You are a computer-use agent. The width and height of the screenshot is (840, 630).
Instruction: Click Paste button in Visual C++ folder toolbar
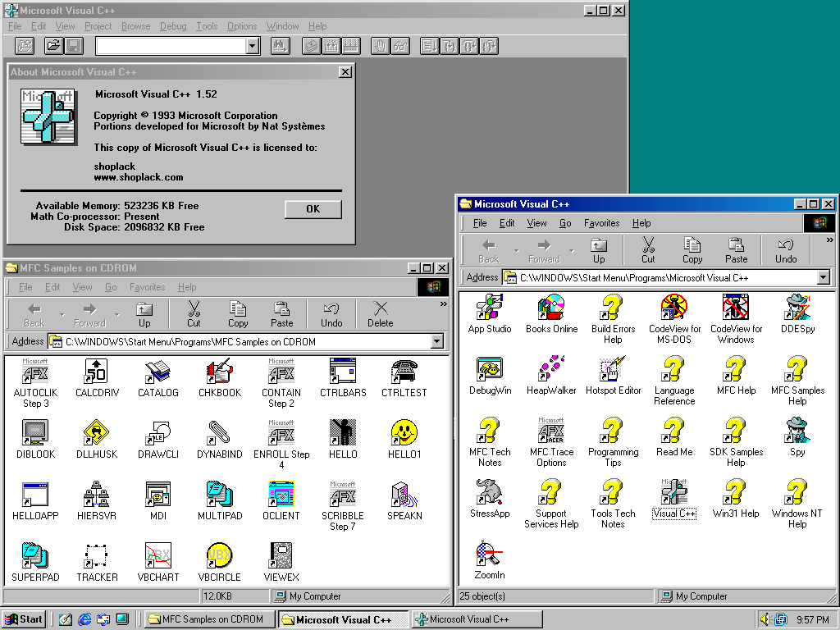click(x=736, y=251)
